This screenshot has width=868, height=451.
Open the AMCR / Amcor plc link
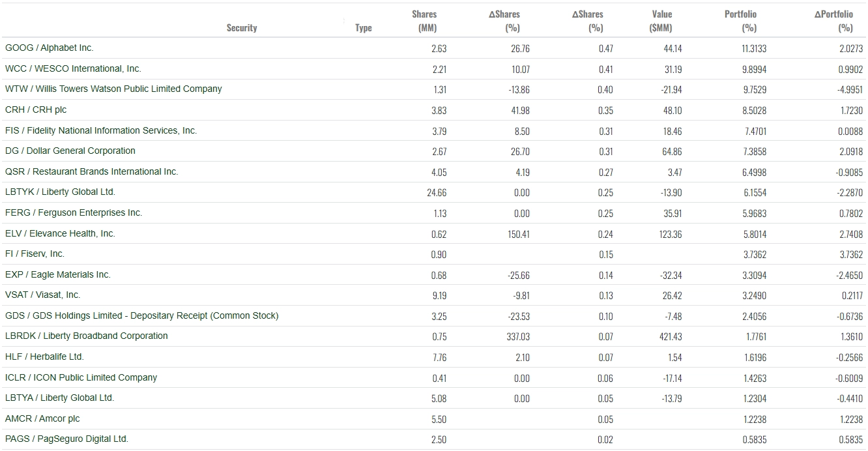[42, 419]
